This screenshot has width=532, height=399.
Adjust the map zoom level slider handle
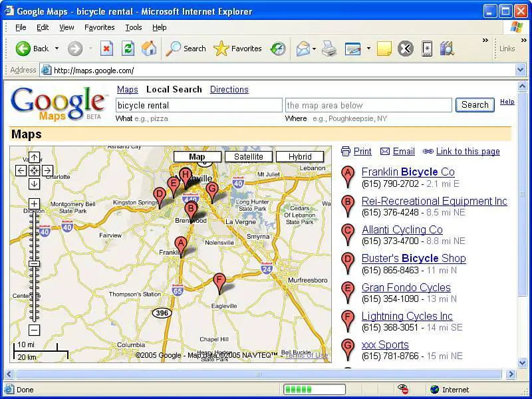(x=34, y=263)
